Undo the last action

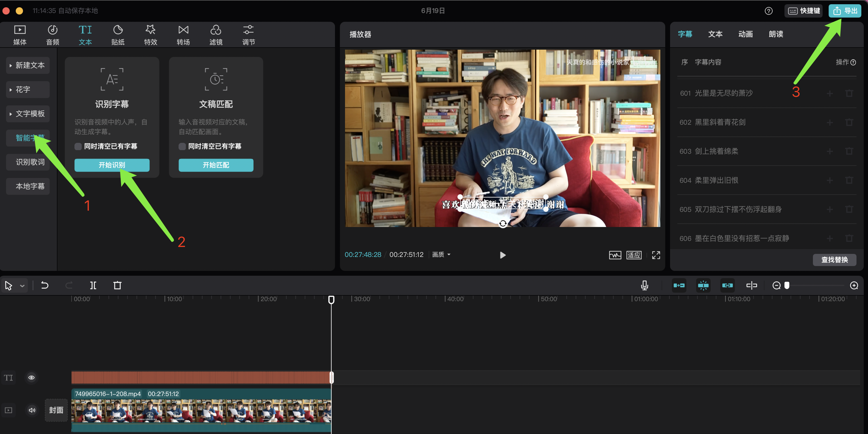[44, 285]
